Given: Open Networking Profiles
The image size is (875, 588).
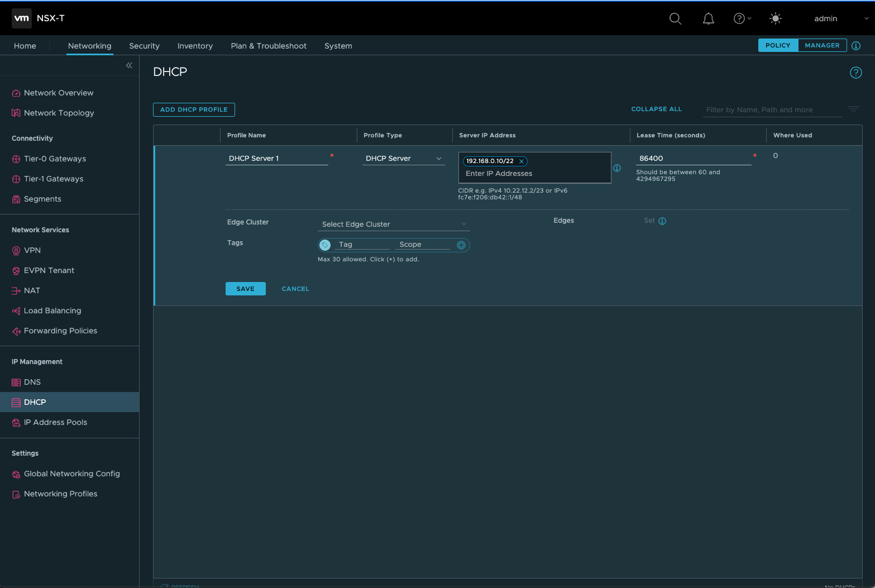Looking at the screenshot, I should click(60, 494).
